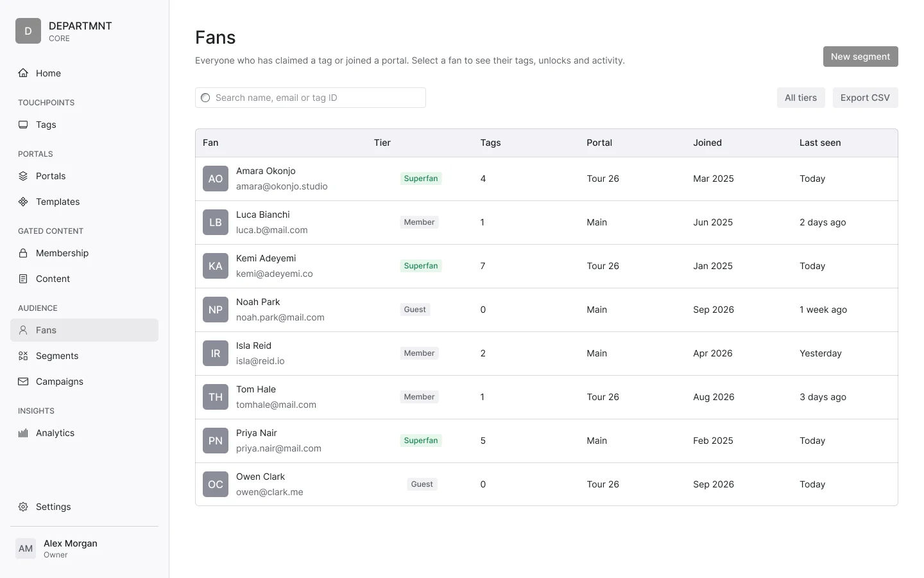Click email owen@clark.me

point(269,492)
